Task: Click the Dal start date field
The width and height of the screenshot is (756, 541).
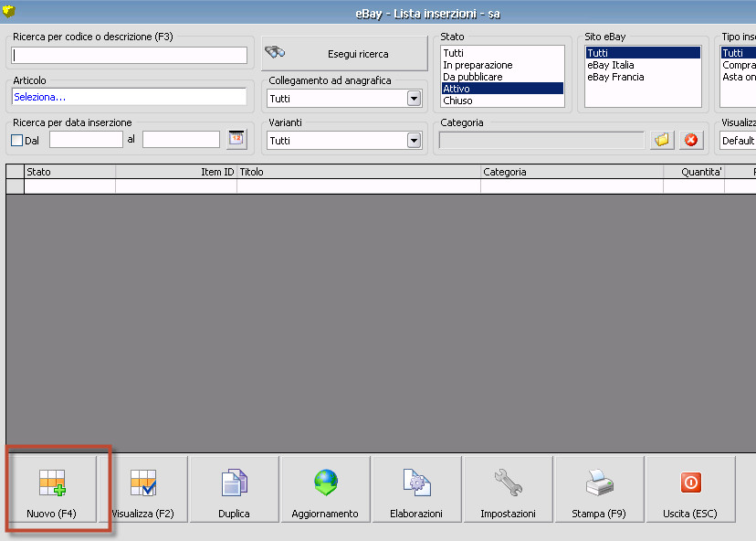Action: [86, 140]
